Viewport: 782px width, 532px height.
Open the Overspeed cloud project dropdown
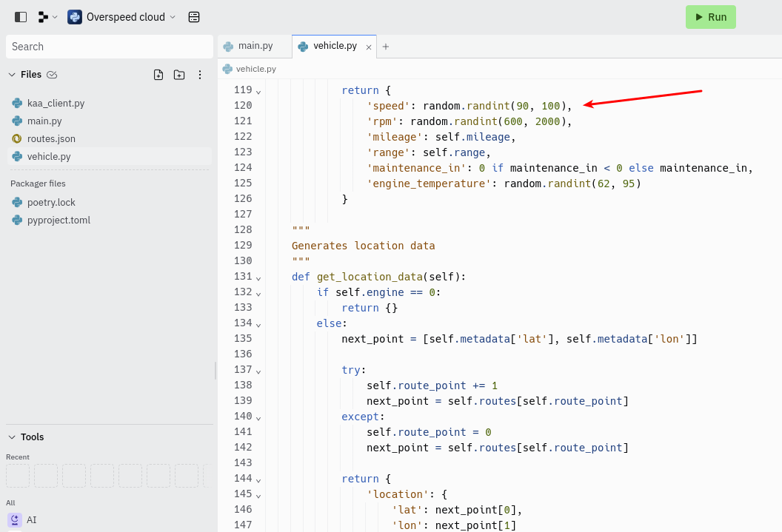pyautogui.click(x=121, y=17)
